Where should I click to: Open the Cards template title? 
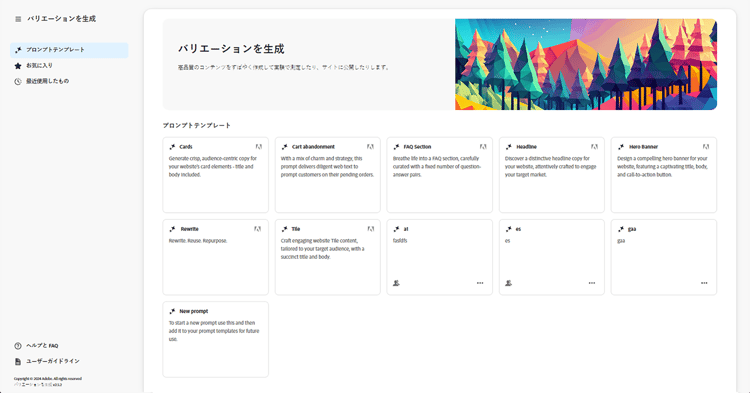tap(186, 147)
